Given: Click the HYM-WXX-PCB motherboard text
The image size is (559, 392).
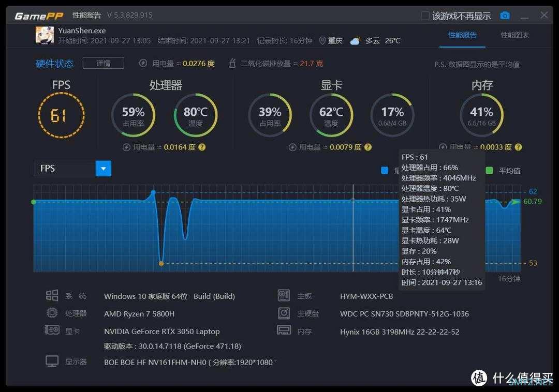Looking at the screenshot, I should (366, 296).
